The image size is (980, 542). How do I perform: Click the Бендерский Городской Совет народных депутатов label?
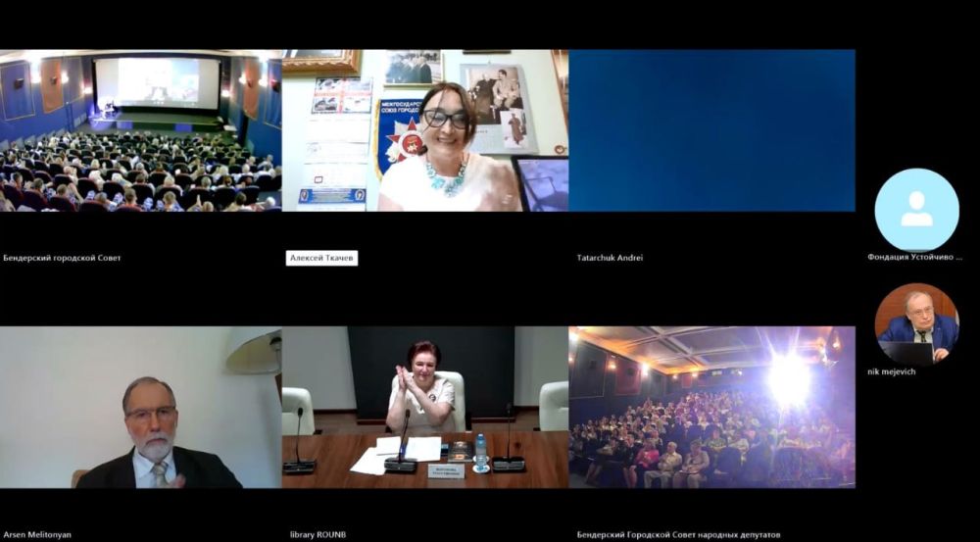pos(678,534)
